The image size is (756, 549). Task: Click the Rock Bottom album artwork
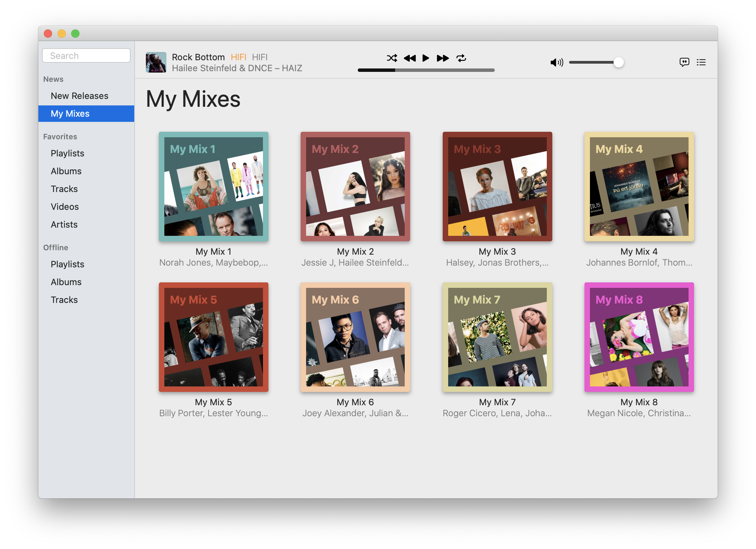pos(156,62)
